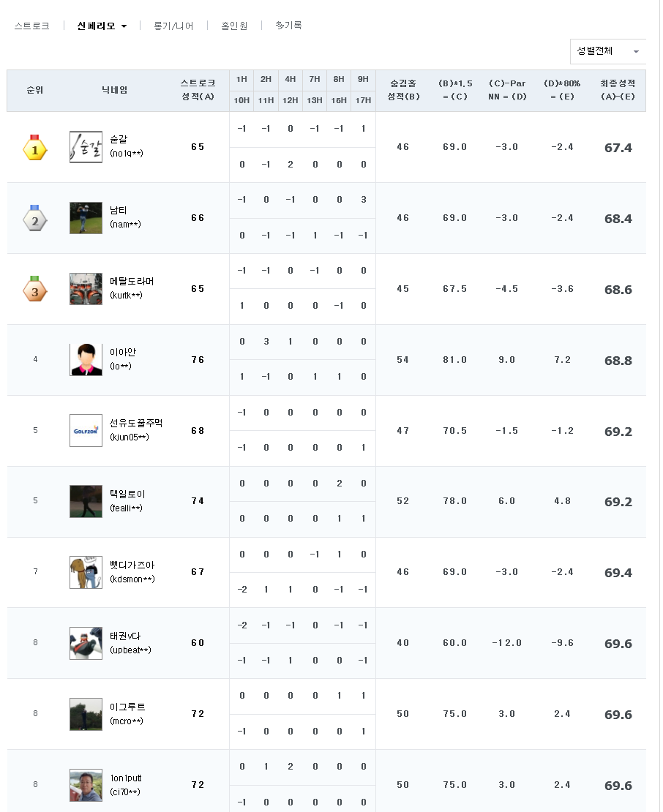Open the 스트로크 tab
The height and width of the screenshot is (812, 663).
[32, 26]
